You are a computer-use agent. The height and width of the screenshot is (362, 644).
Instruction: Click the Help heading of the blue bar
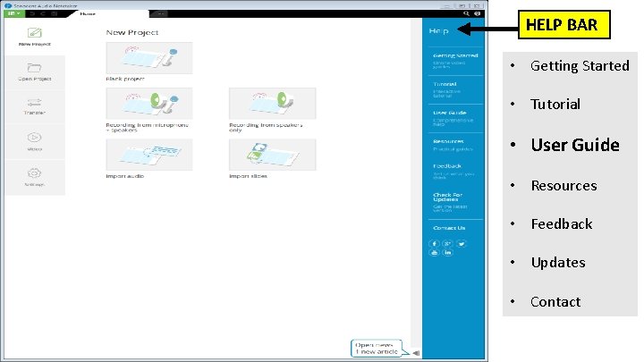coord(438,30)
